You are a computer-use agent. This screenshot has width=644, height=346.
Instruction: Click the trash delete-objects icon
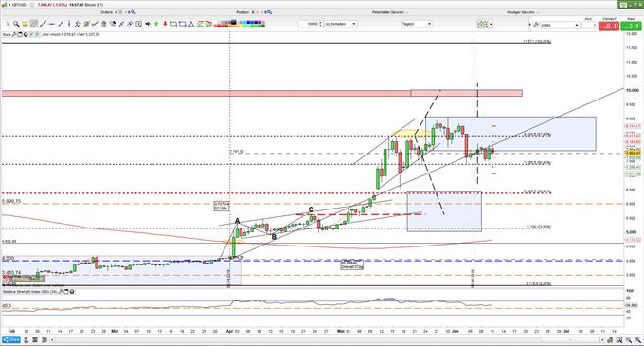[104, 24]
